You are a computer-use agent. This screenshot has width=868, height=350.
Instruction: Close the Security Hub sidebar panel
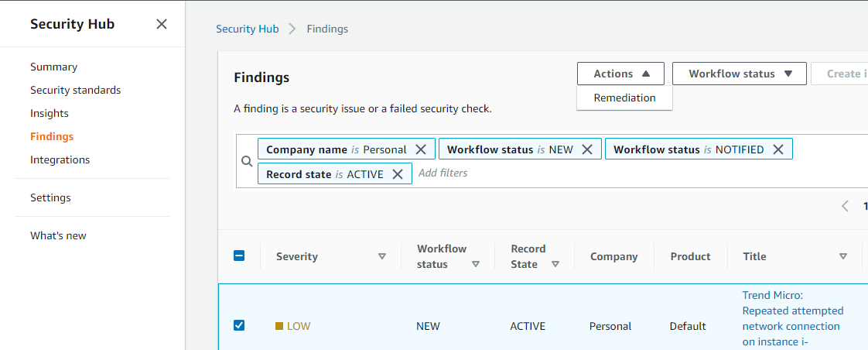coord(161,24)
